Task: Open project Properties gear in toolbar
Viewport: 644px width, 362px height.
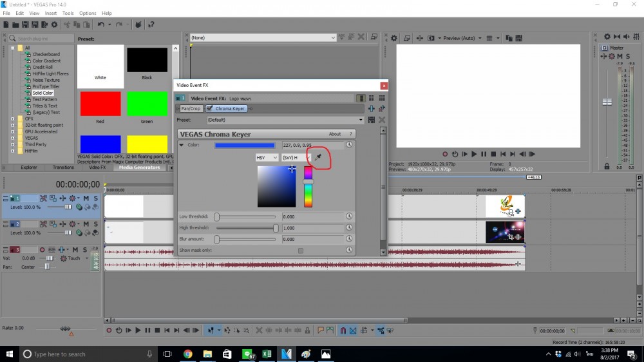Action: (x=54, y=24)
